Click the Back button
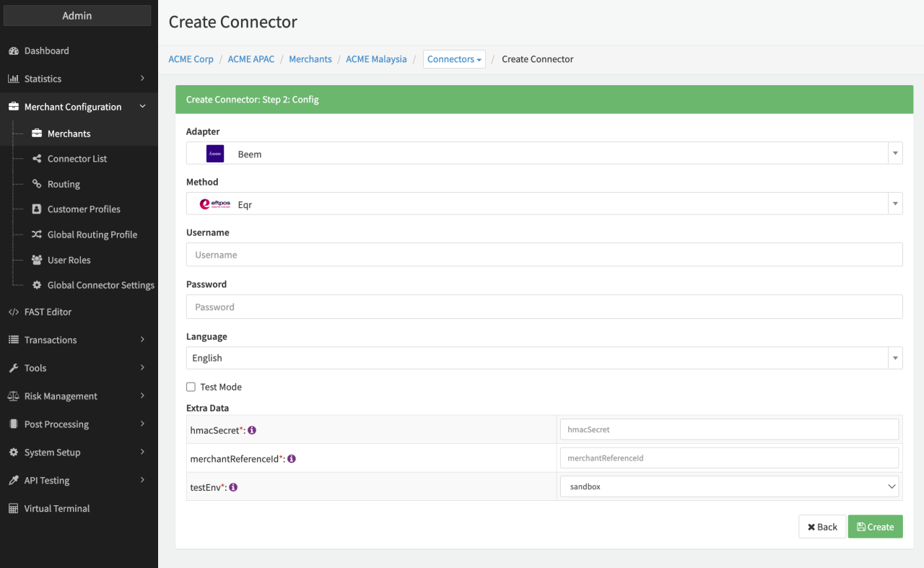 (821, 527)
